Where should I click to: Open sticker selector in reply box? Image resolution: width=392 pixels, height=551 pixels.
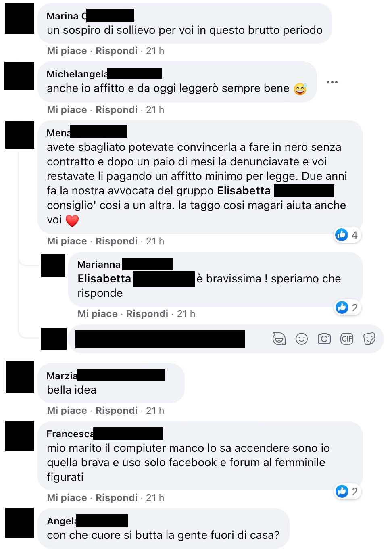[369, 339]
